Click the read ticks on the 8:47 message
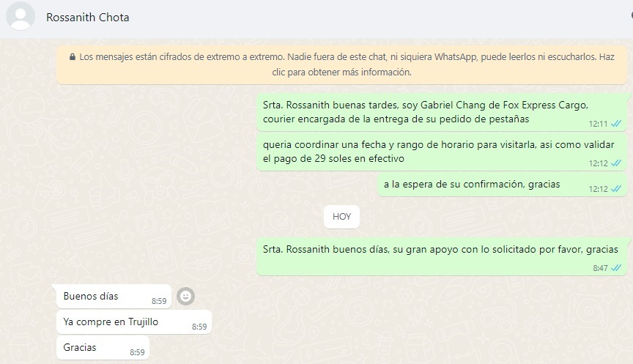The image size is (633, 364). (616, 268)
